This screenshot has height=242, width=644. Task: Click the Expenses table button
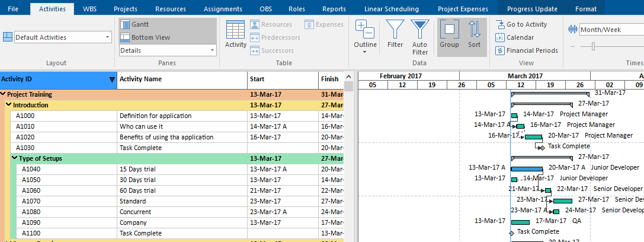[324, 25]
